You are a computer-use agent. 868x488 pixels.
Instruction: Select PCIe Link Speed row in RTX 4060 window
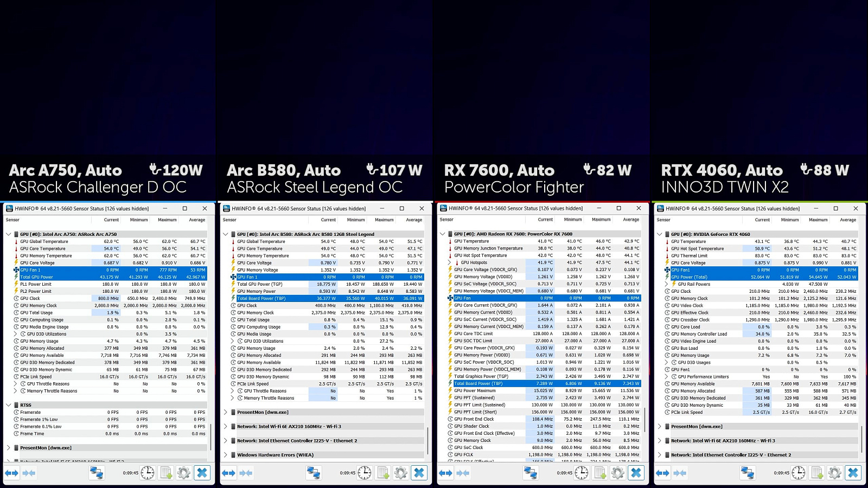point(761,412)
